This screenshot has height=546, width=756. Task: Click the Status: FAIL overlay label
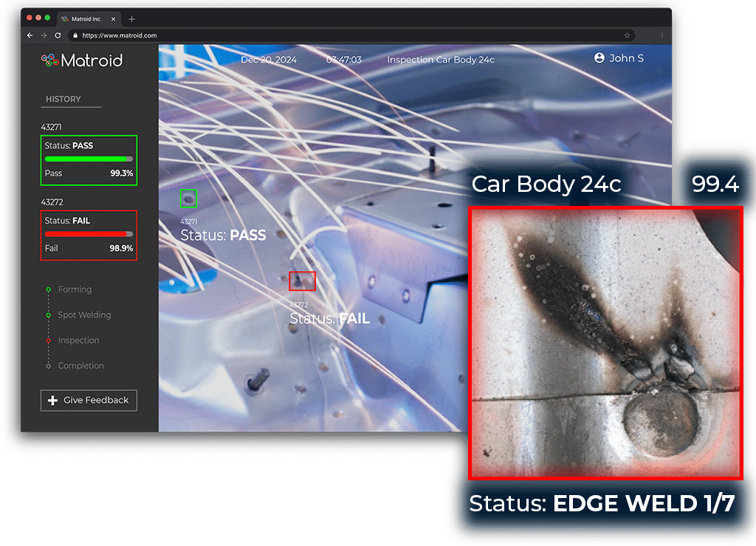tap(330, 319)
